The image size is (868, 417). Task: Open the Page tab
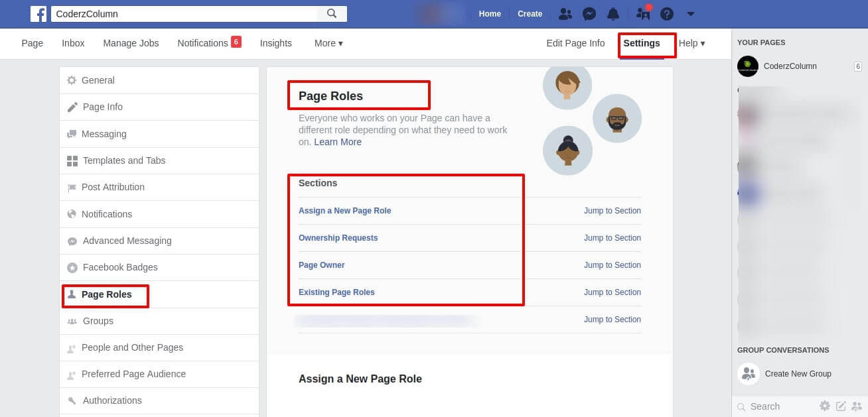pyautogui.click(x=33, y=43)
